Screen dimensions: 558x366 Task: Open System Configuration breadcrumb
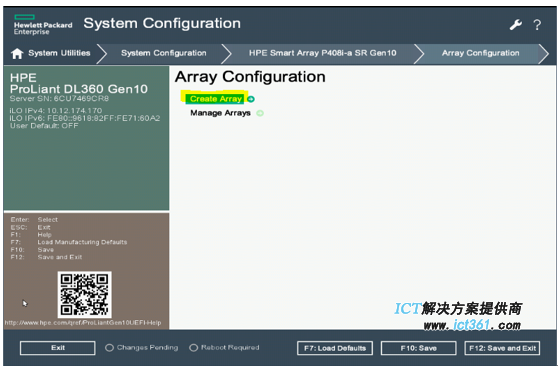164,53
